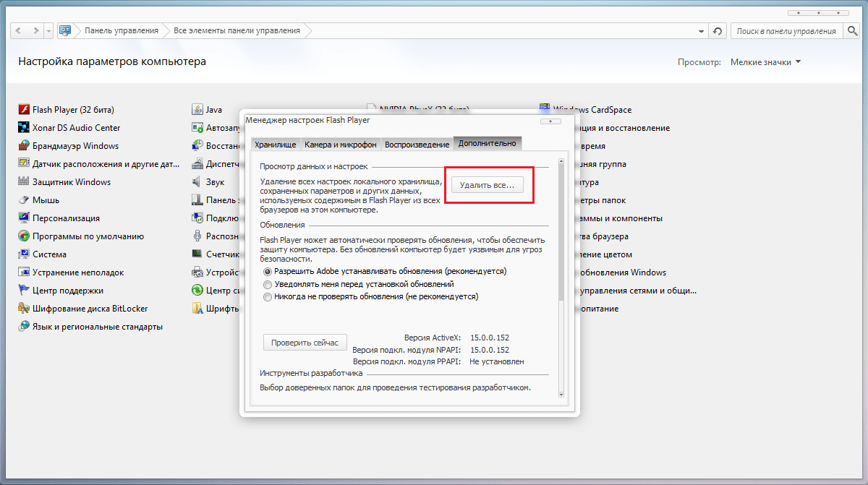Open the Мелкие значки view dropdown
This screenshot has width=868, height=485.
(x=765, y=62)
